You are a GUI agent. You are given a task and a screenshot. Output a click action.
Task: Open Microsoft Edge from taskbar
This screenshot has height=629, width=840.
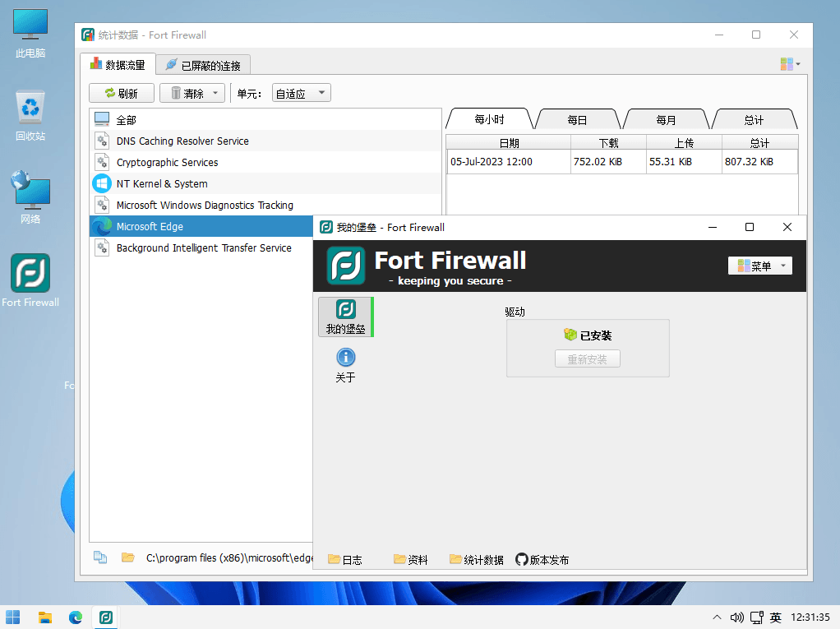click(76, 617)
